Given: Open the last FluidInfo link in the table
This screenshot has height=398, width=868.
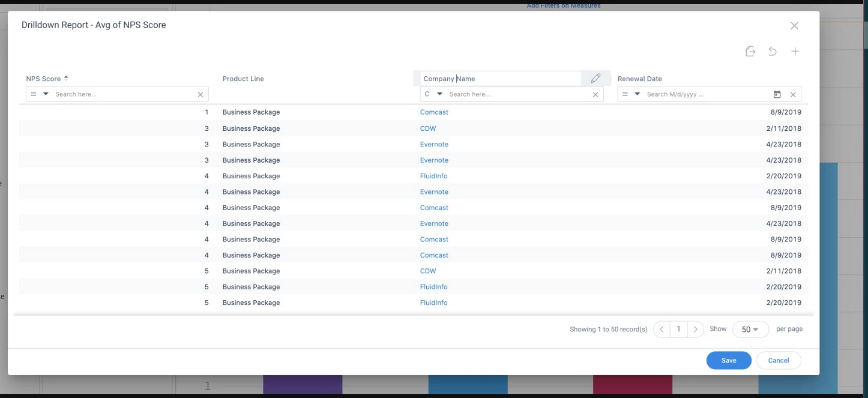Looking at the screenshot, I should click(433, 303).
